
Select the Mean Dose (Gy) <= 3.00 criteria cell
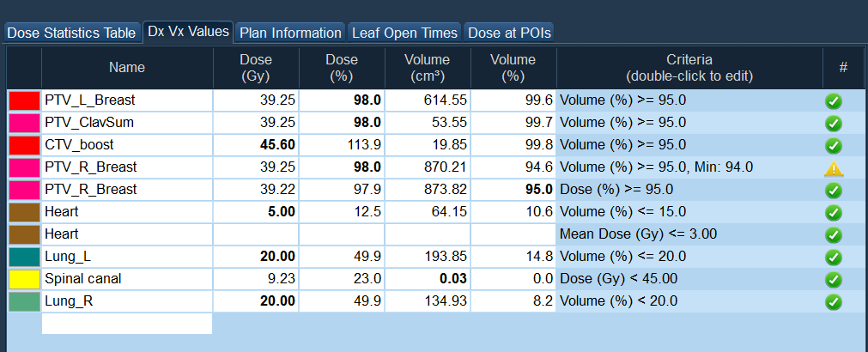coord(689,234)
